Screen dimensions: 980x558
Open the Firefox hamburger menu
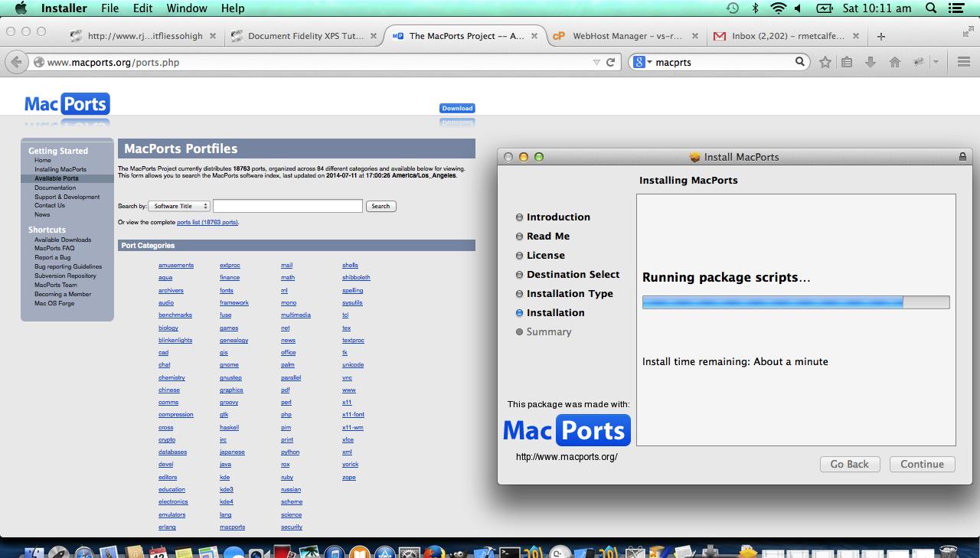click(964, 62)
